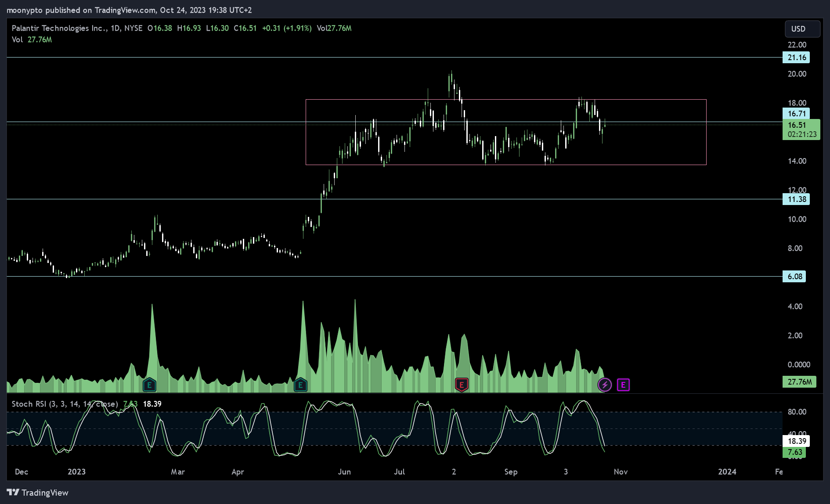
Task: Click the magenta upcoming earnings E icon
Action: tap(623, 385)
